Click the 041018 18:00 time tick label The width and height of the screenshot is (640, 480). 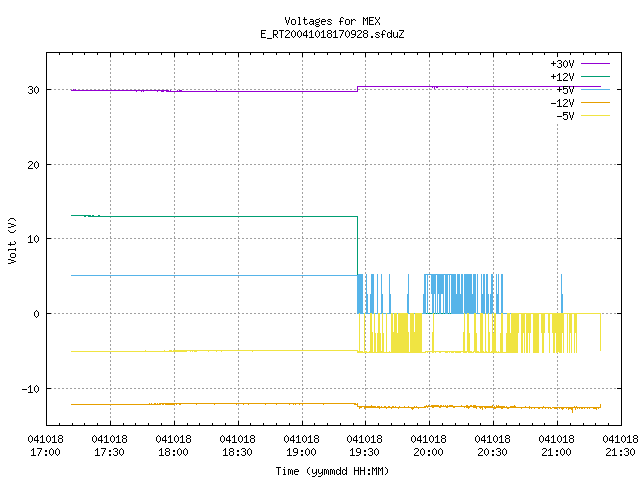click(173, 445)
